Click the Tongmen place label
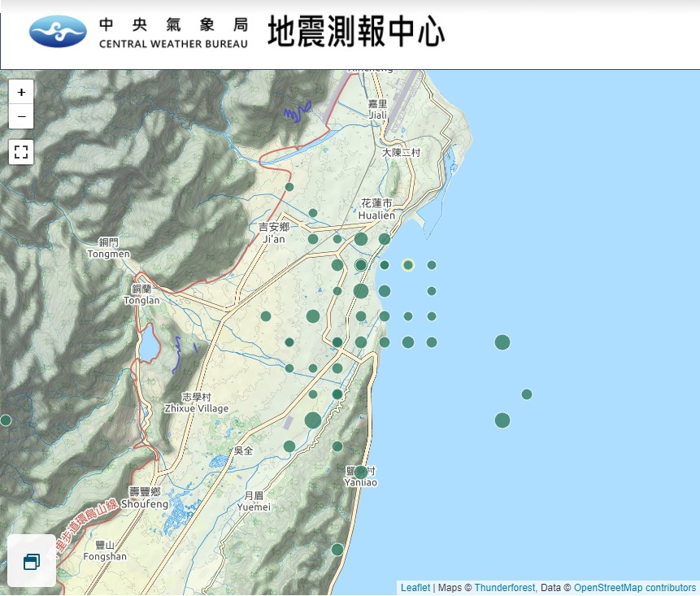This screenshot has height=596, width=700. pos(108,248)
